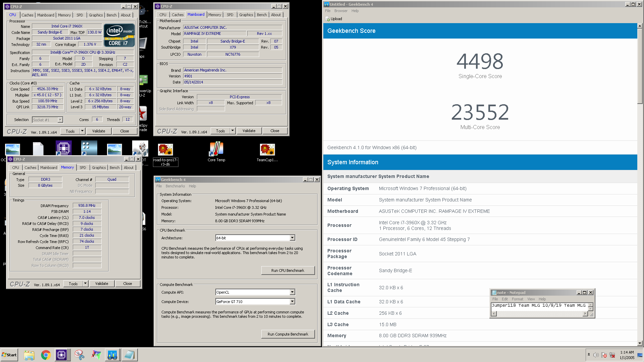Image resolution: width=644 pixels, height=362 pixels.
Task: Click the 23552 Multi-Core Score number
Action: [x=480, y=112]
